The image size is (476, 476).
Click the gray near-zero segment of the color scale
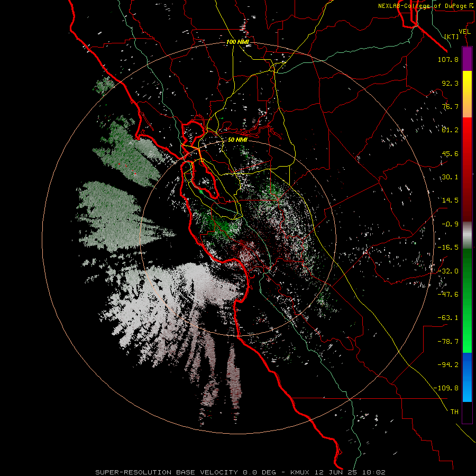[x=467, y=235]
